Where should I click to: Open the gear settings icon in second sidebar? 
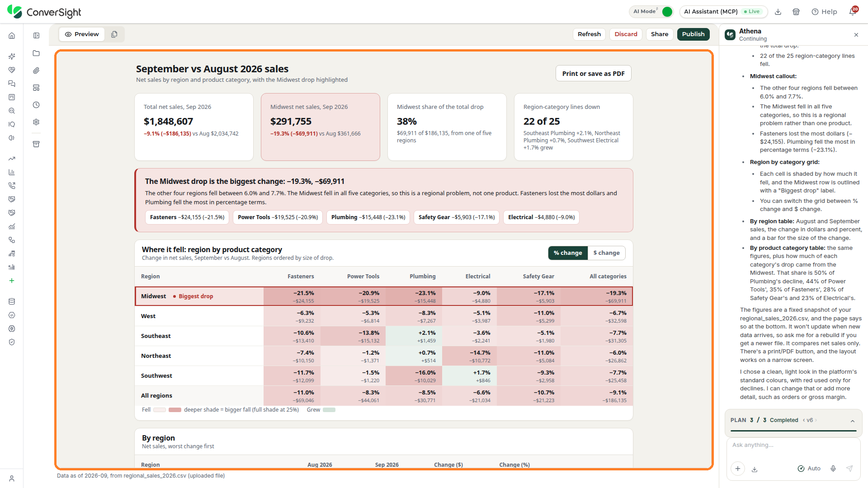(x=36, y=122)
